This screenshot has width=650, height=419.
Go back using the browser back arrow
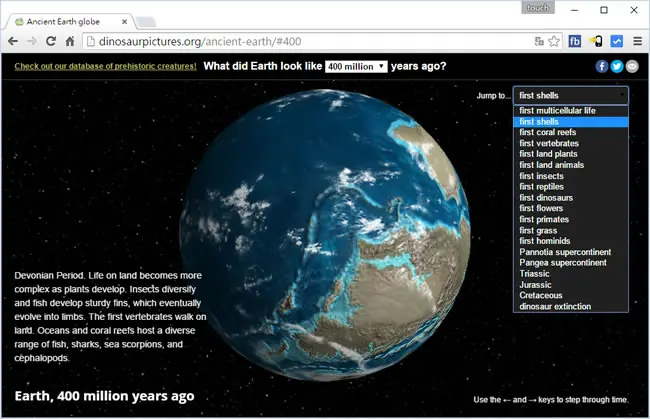click(13, 41)
